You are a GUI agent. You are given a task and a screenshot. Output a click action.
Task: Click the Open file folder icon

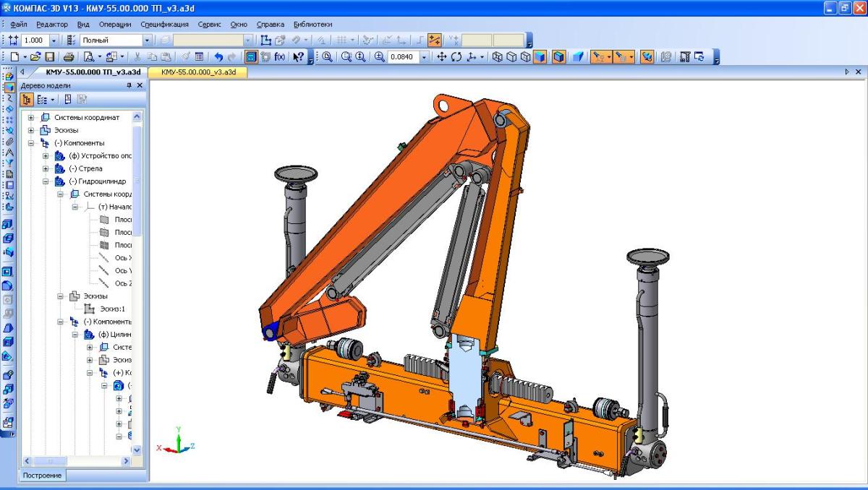tap(36, 57)
